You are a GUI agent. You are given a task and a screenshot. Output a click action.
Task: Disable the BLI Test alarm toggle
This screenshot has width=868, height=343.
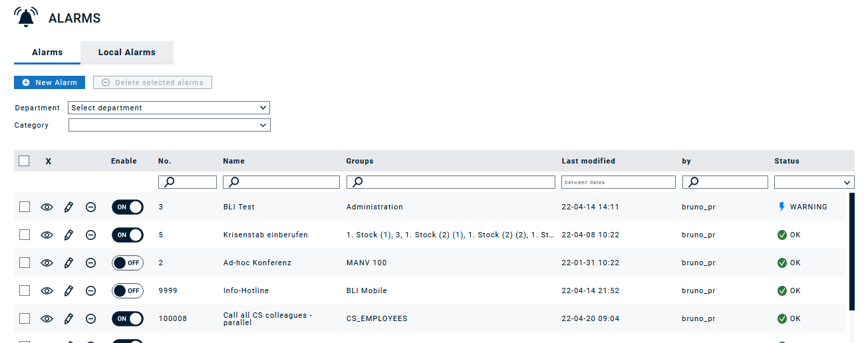127,207
